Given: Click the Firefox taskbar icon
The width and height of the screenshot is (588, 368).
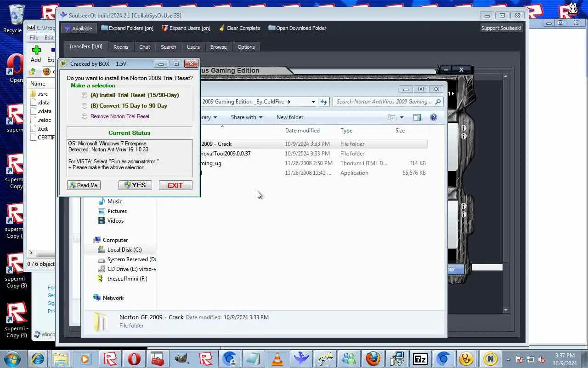Looking at the screenshot, I should click(x=373, y=358).
